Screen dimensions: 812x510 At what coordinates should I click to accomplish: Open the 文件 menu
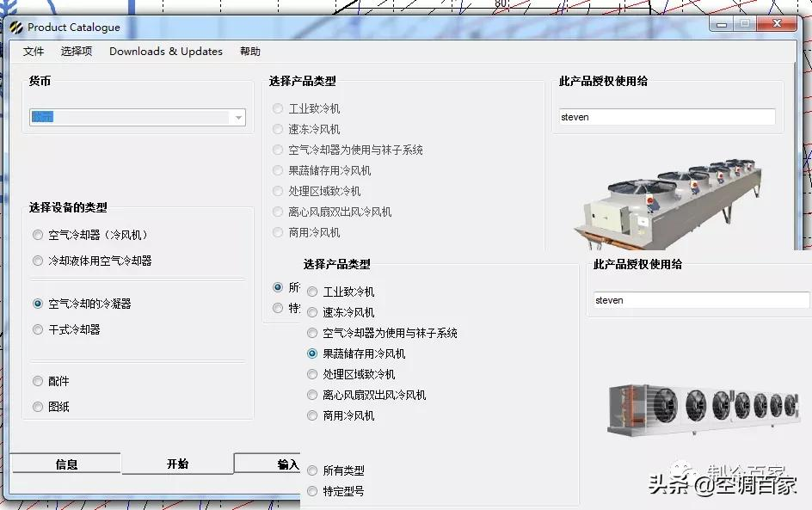click(x=34, y=52)
